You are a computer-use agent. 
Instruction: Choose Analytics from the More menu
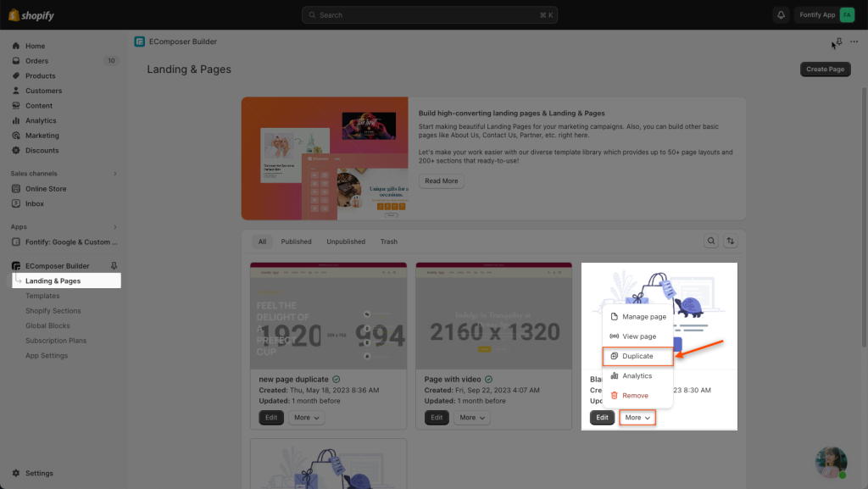point(637,375)
